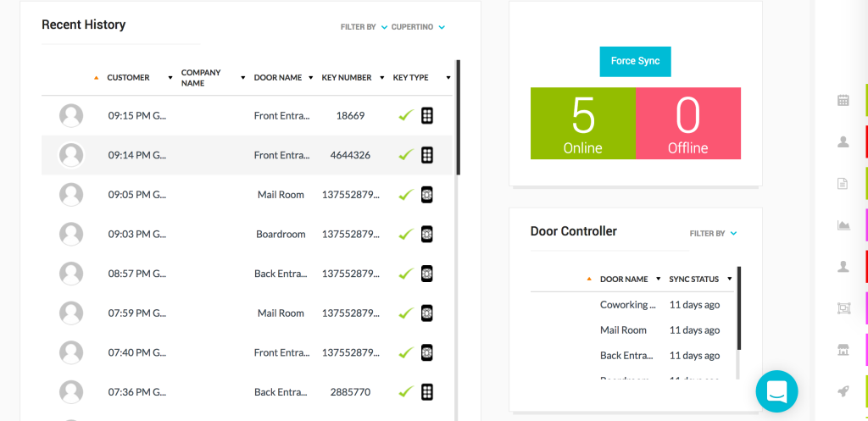
Task: Click the avatar in the 09:05 PM row
Action: (x=71, y=195)
